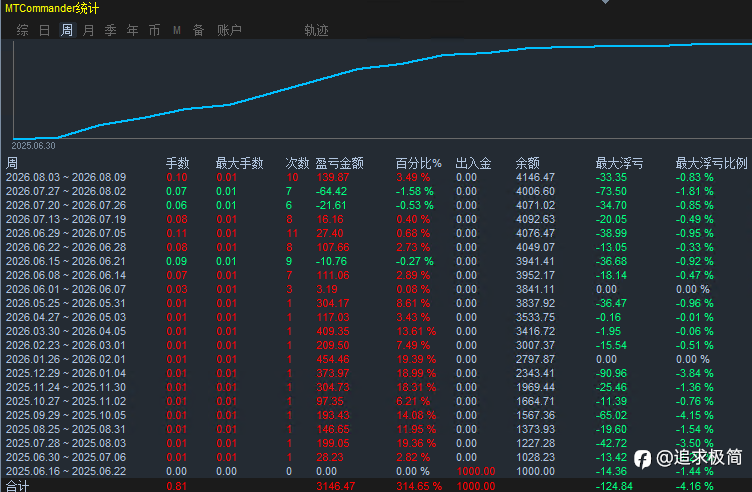
Task: Click total percentage 314.65 %
Action: (x=419, y=486)
